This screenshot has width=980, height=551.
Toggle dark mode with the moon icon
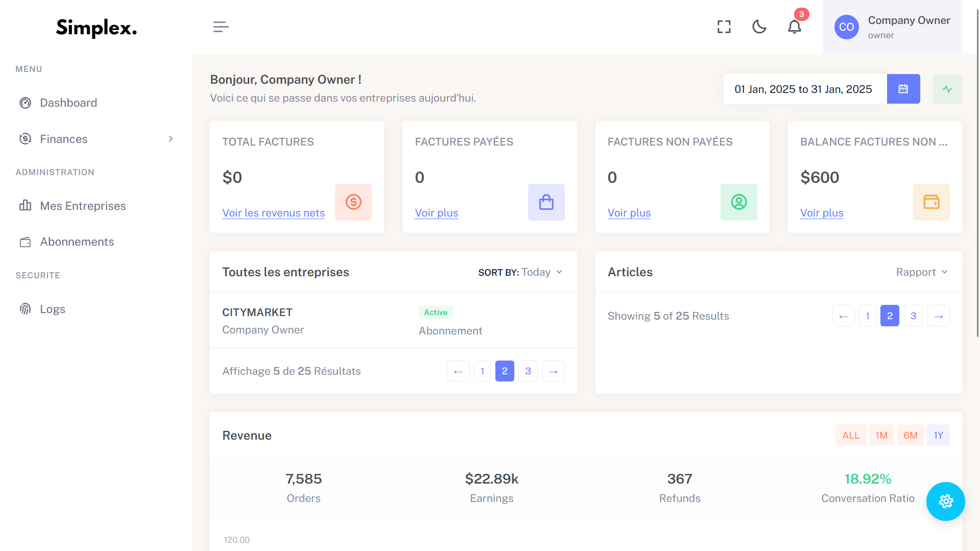pos(759,27)
